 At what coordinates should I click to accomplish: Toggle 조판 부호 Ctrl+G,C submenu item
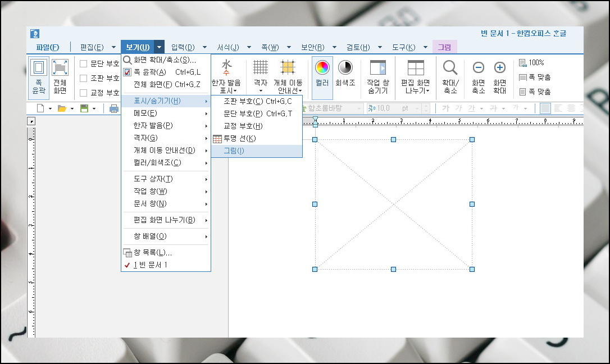click(257, 101)
